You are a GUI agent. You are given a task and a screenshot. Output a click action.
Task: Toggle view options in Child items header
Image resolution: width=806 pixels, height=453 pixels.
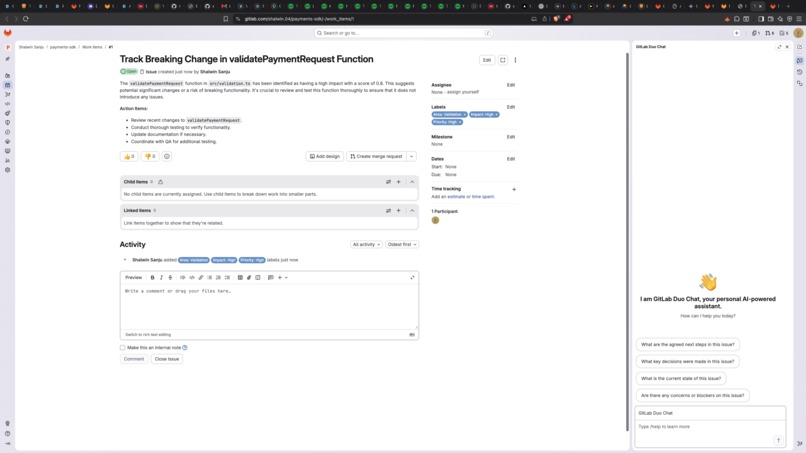click(x=389, y=182)
